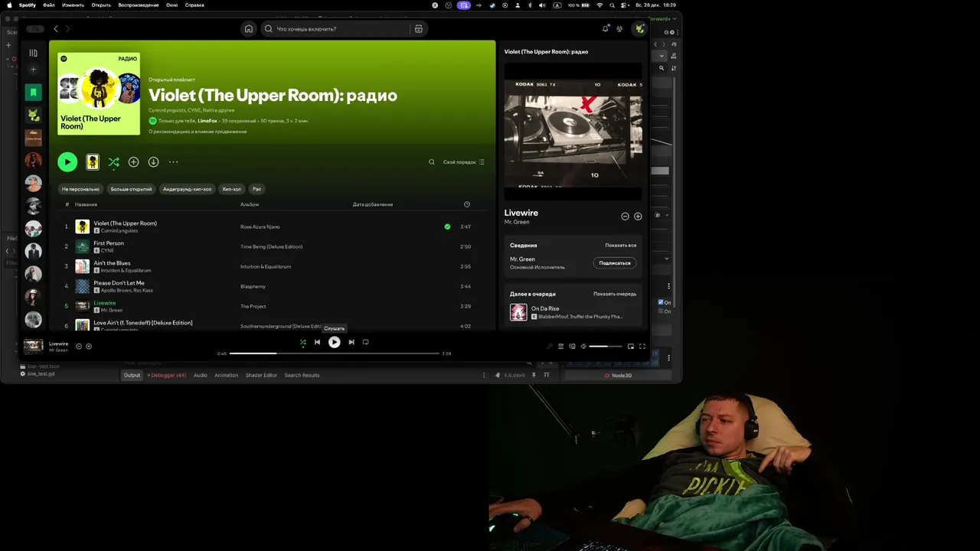This screenshot has width=980, height=551.
Task: Skip to the previous track
Action: [x=317, y=342]
